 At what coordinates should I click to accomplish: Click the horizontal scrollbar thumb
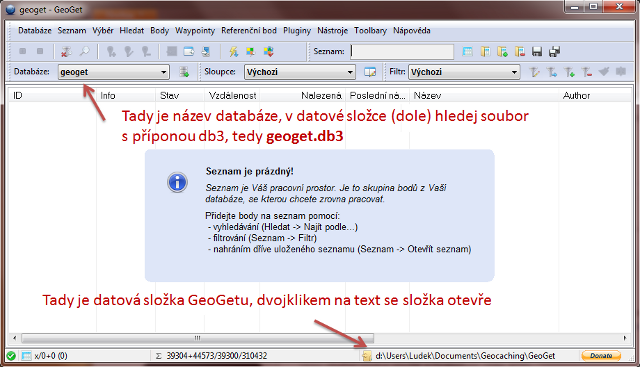coord(198,338)
